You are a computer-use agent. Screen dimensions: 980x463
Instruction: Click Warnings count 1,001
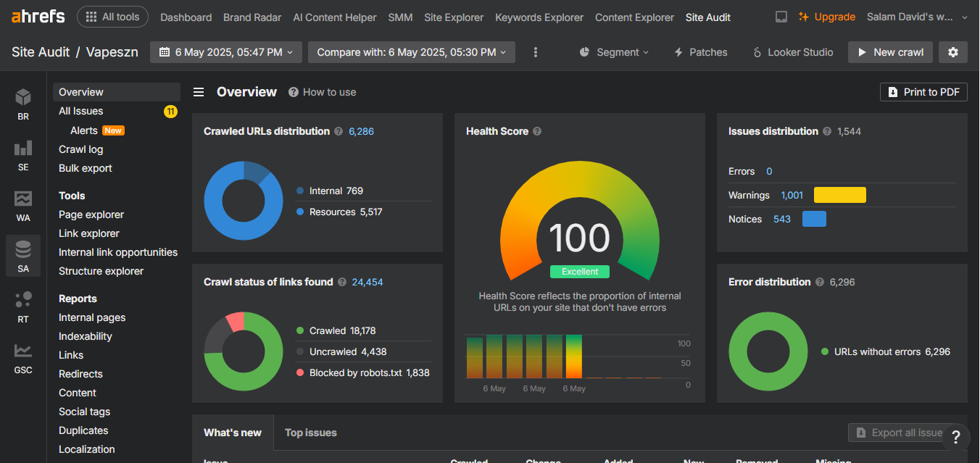tap(792, 195)
